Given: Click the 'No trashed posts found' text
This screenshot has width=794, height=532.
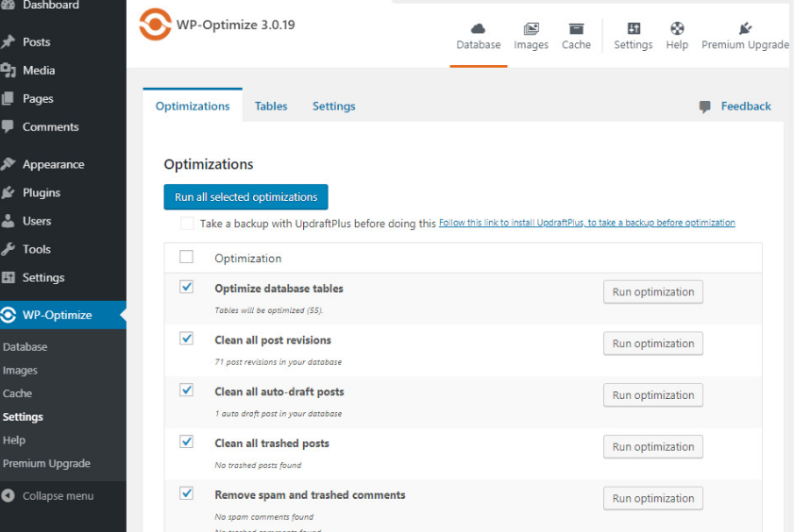Looking at the screenshot, I should coord(258,465).
